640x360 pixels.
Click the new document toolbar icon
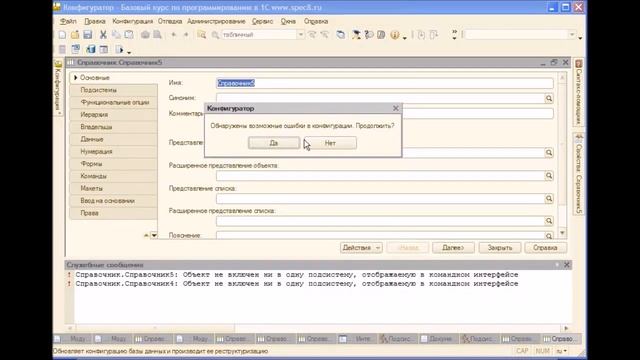pyautogui.click(x=62, y=35)
